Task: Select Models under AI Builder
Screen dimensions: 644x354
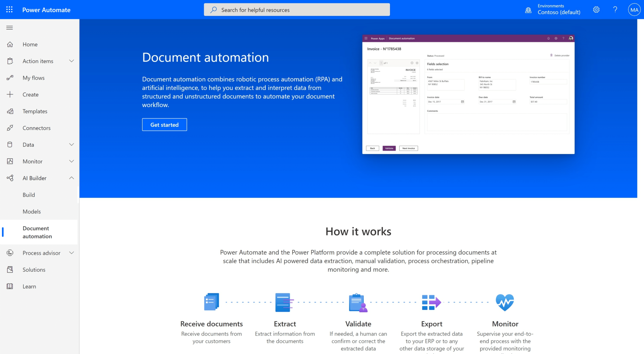Action: 32,211
